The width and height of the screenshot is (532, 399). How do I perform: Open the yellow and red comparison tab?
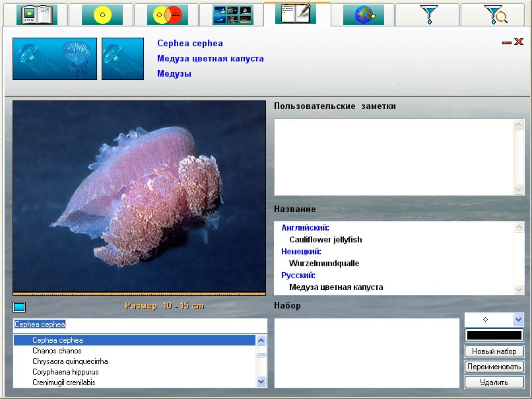point(168,15)
